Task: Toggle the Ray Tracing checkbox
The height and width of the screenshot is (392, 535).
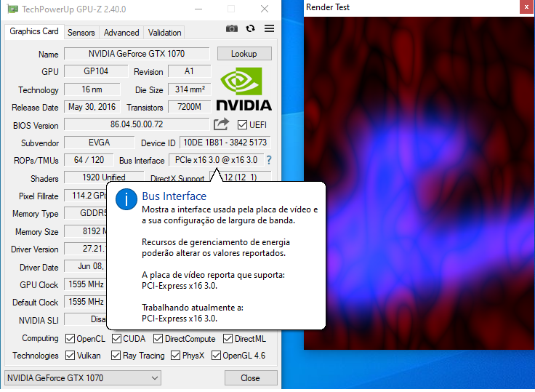Action: pos(116,356)
